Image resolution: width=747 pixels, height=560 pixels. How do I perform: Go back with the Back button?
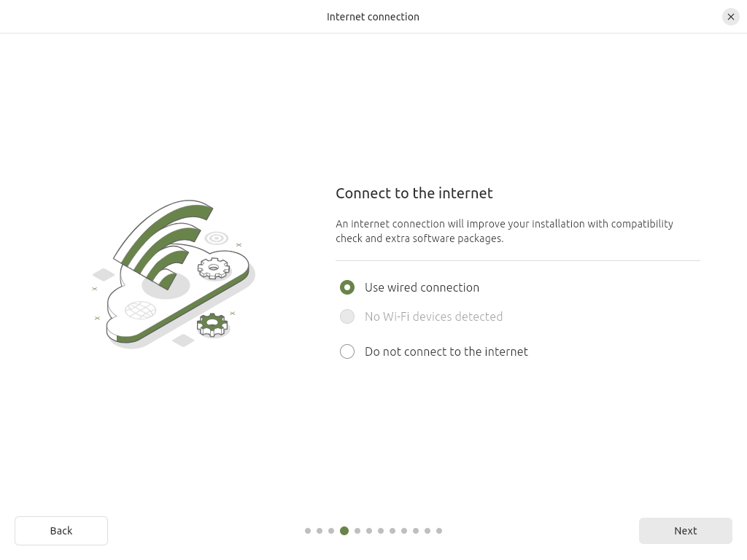(x=61, y=531)
